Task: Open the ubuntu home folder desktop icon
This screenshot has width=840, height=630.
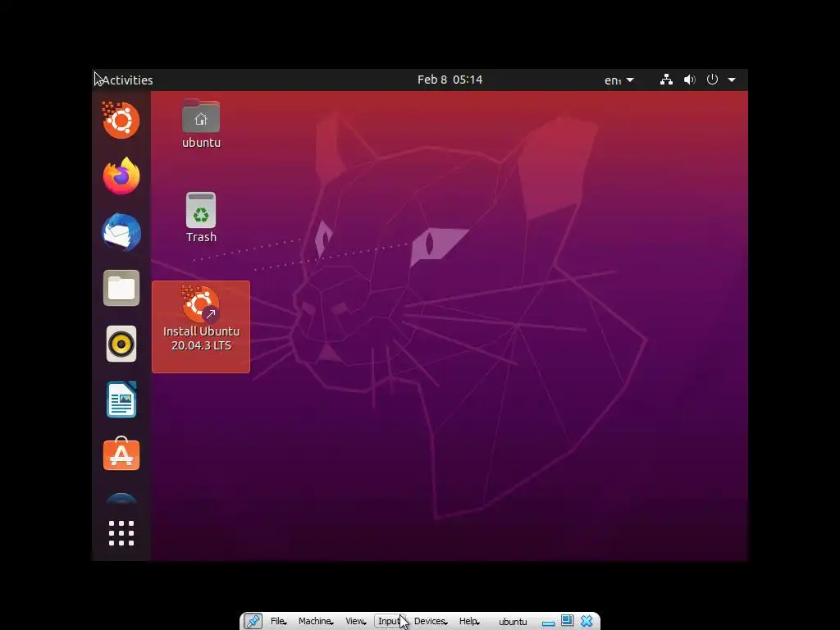Action: click(x=201, y=124)
